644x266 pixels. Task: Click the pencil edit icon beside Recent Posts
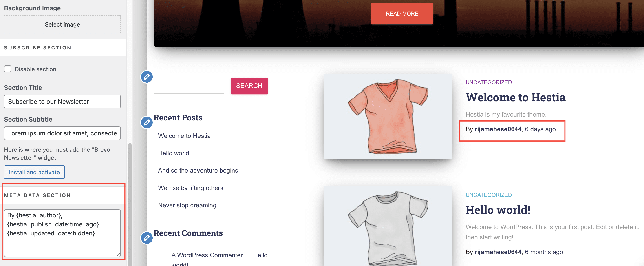coord(147,122)
